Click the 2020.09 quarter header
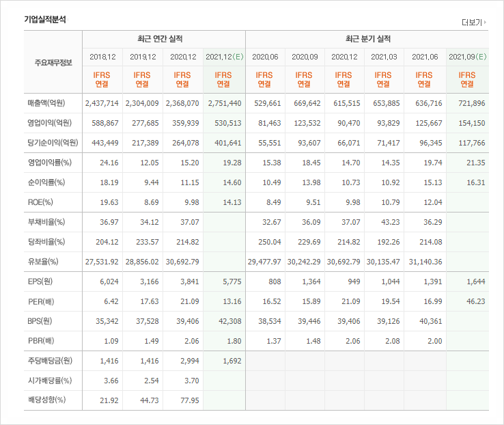 [305, 57]
